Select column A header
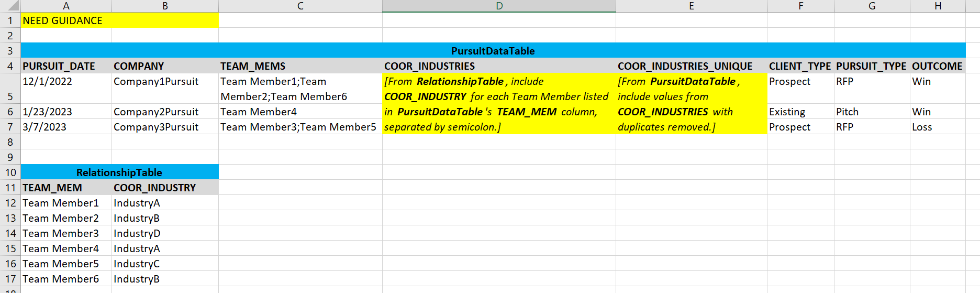The width and height of the screenshot is (980, 293). 66,6
